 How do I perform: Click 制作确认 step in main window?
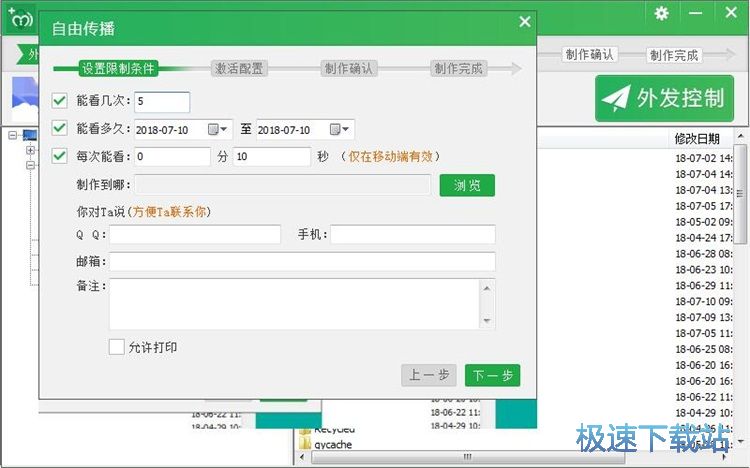point(589,55)
